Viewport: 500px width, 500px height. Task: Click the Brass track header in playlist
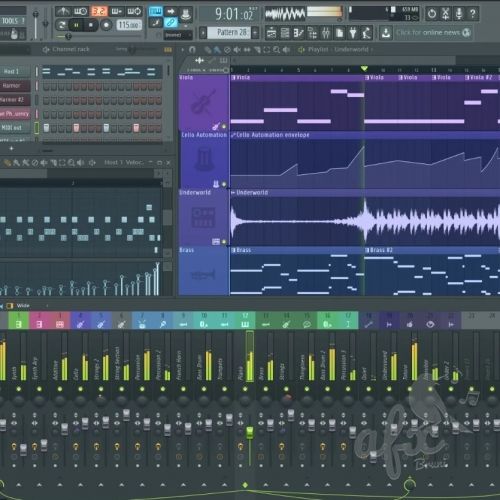(204, 271)
